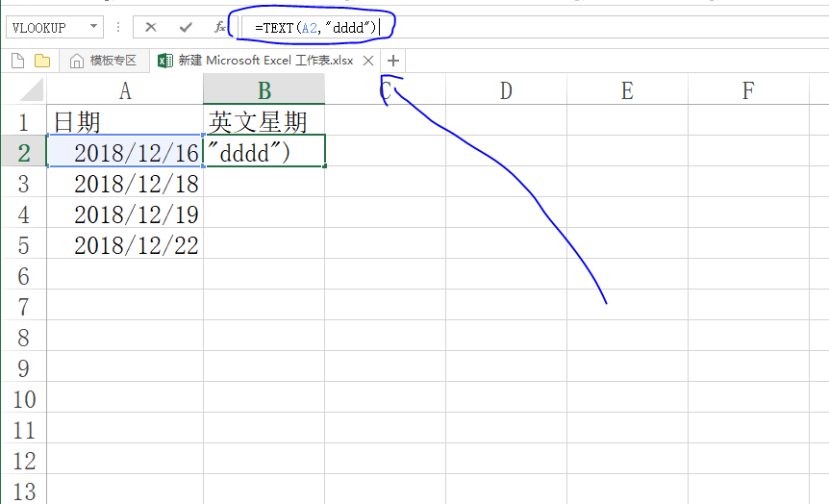829x504 pixels.
Task: Open the Insert Function fx dialog
Action: (x=220, y=27)
